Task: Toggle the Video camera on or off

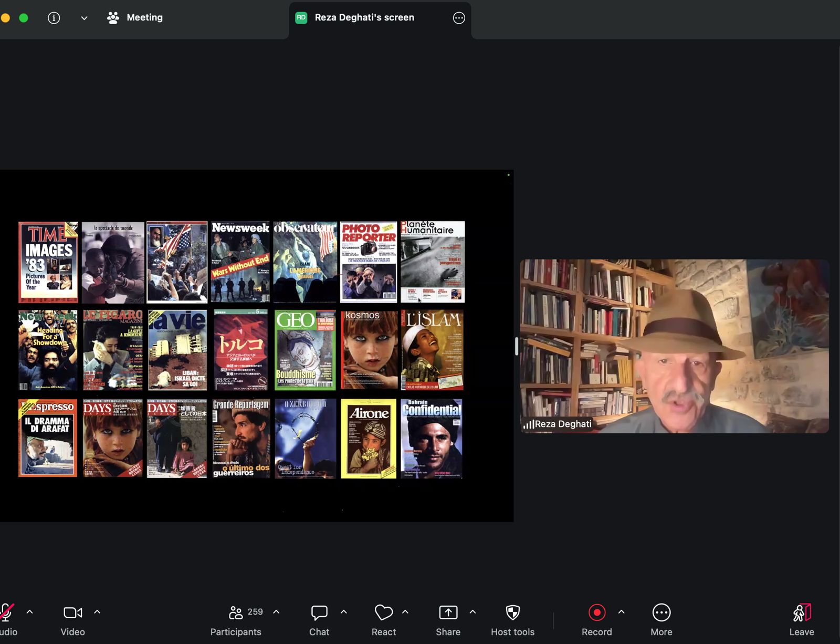Action: point(72,612)
